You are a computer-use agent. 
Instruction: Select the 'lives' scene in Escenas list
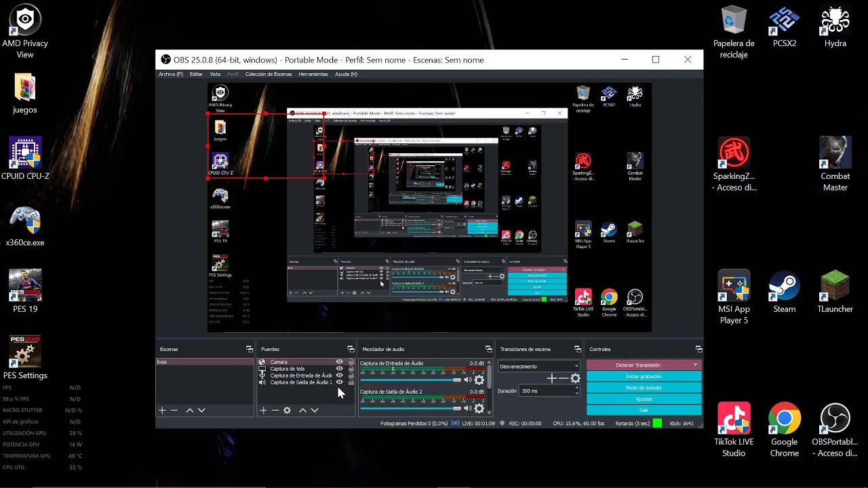[205, 362]
